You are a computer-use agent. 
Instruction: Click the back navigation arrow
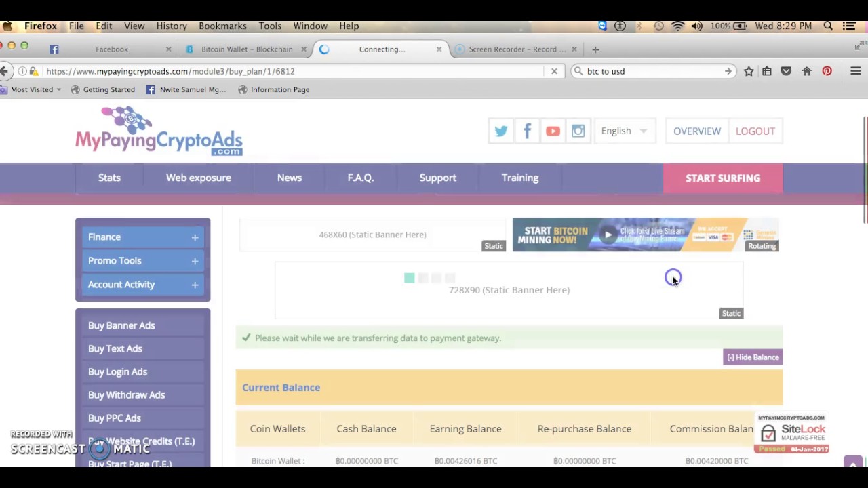[x=5, y=71]
